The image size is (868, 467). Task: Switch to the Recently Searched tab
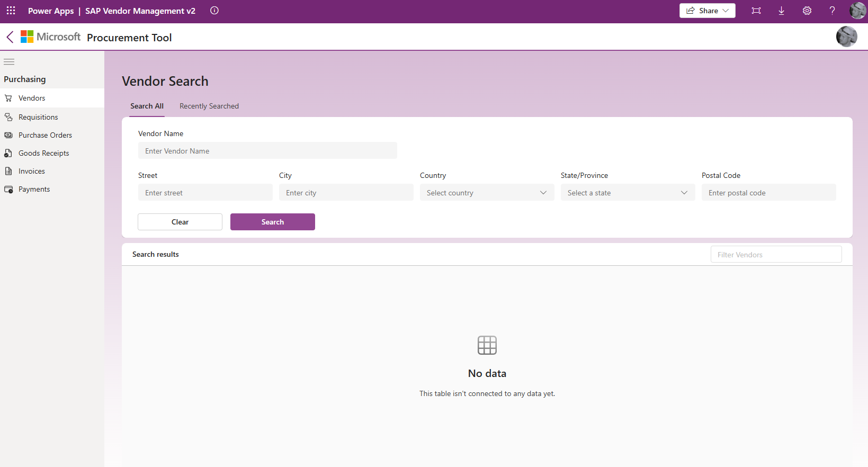tap(209, 106)
